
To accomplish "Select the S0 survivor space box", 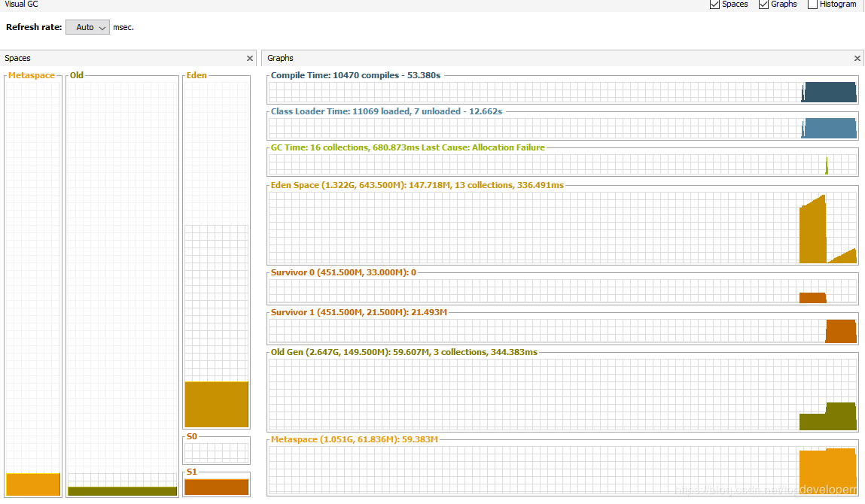I will (x=216, y=453).
